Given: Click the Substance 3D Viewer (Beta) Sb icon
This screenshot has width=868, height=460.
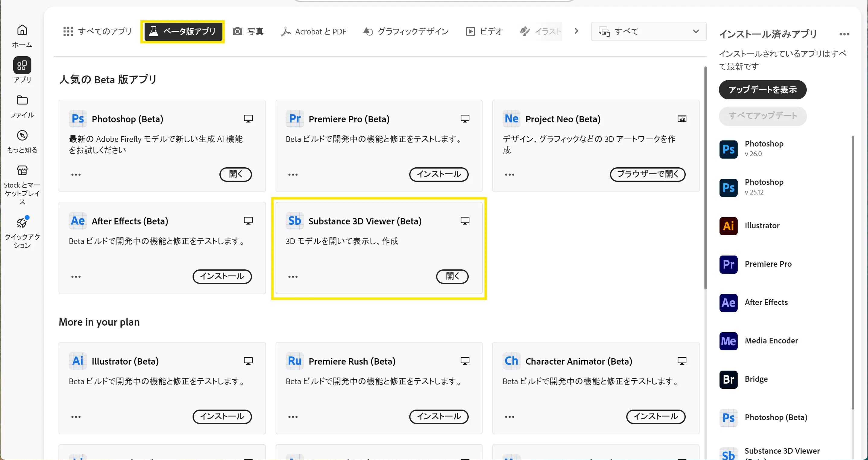Looking at the screenshot, I should (x=295, y=220).
